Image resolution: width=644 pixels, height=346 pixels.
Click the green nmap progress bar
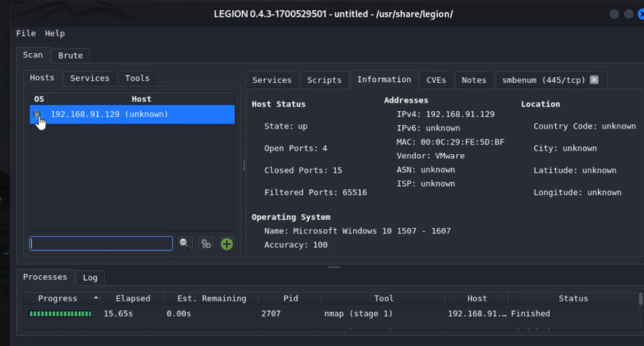(x=60, y=314)
